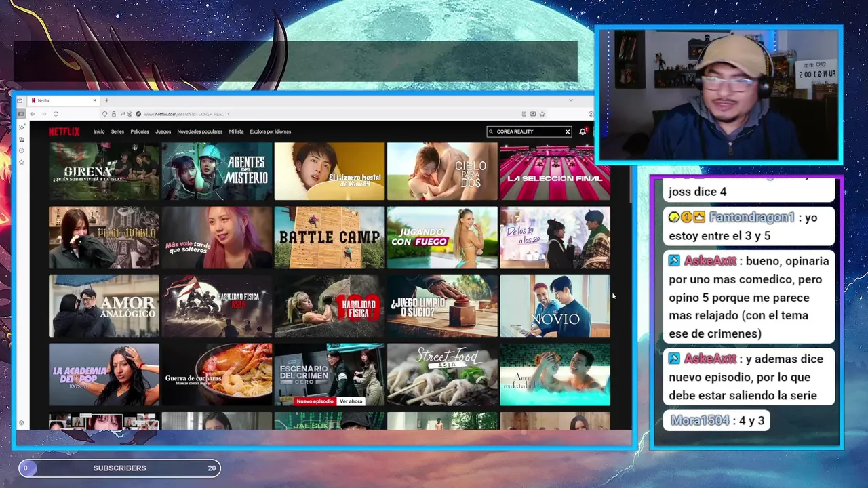
Task: Open Más vale tarde que solteros thumbnail
Action: 217,238
